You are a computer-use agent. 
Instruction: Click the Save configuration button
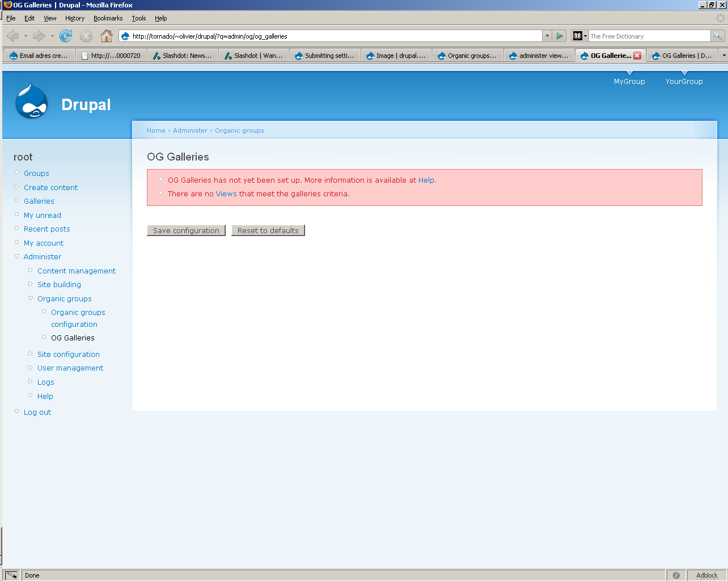click(186, 230)
